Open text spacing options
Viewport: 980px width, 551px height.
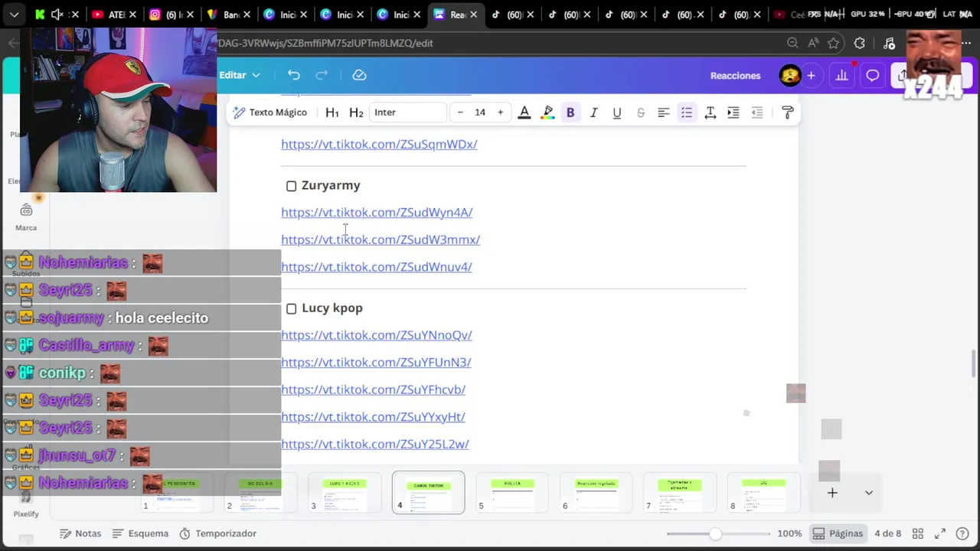tap(710, 112)
